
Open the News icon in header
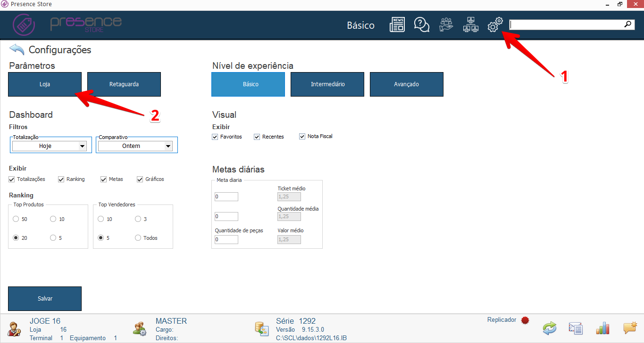click(397, 24)
